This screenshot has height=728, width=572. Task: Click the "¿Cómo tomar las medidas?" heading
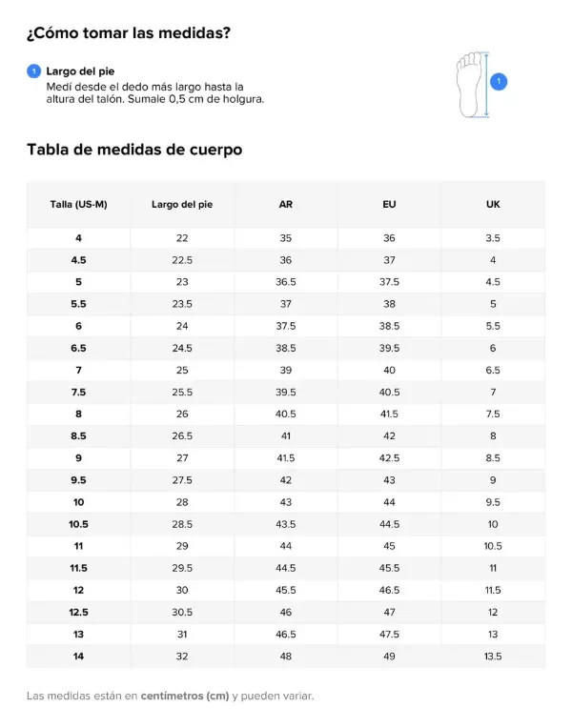click(129, 34)
